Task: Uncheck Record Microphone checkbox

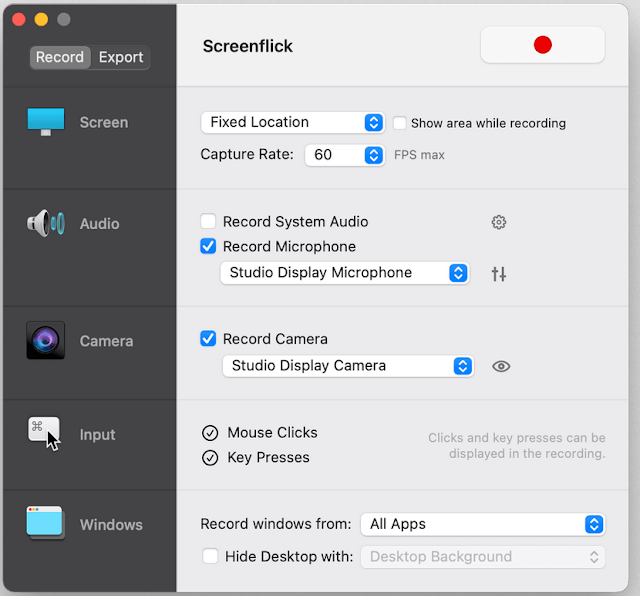Action: pos(208,246)
